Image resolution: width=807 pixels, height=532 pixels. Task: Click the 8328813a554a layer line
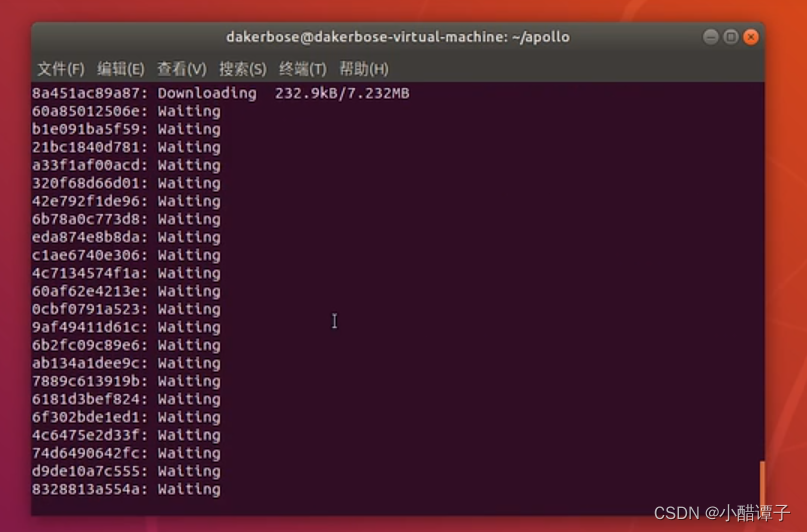[x=126, y=489]
